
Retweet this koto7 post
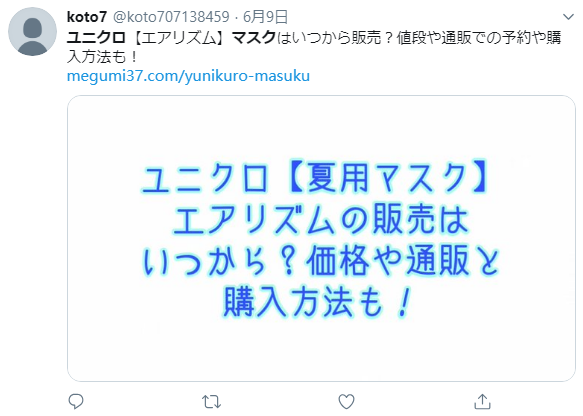tap(211, 402)
